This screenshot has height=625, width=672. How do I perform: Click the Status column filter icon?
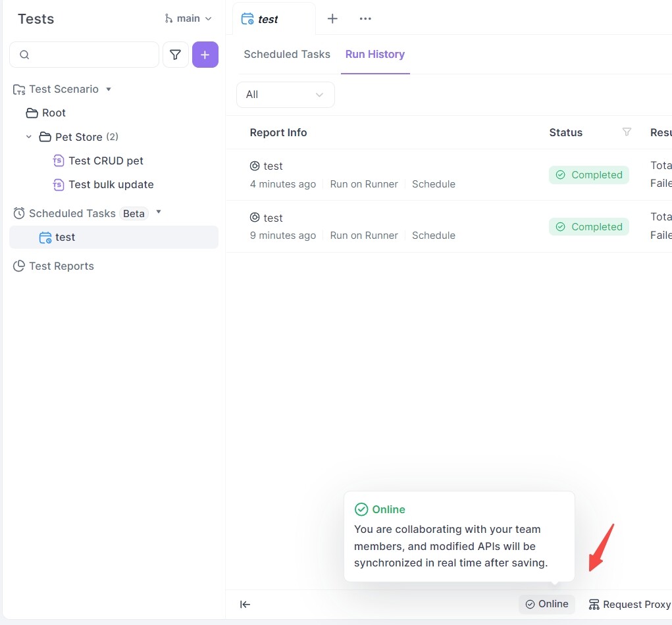point(627,132)
